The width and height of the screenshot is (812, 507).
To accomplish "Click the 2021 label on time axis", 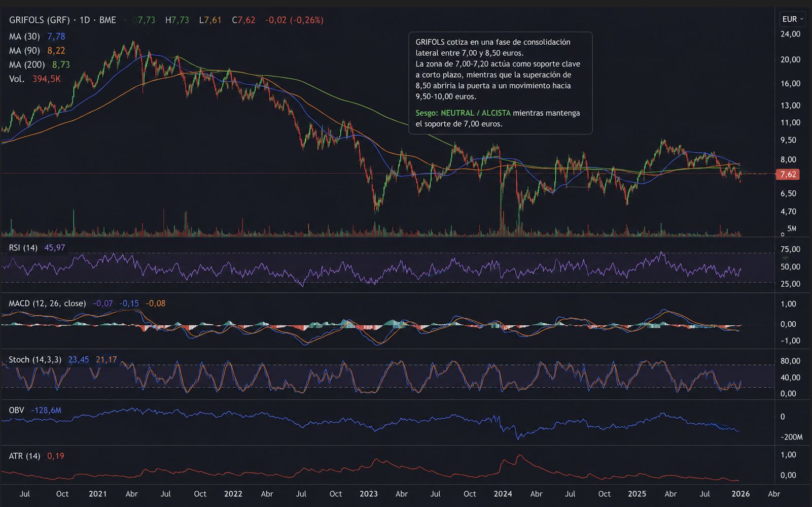I will (x=97, y=494).
